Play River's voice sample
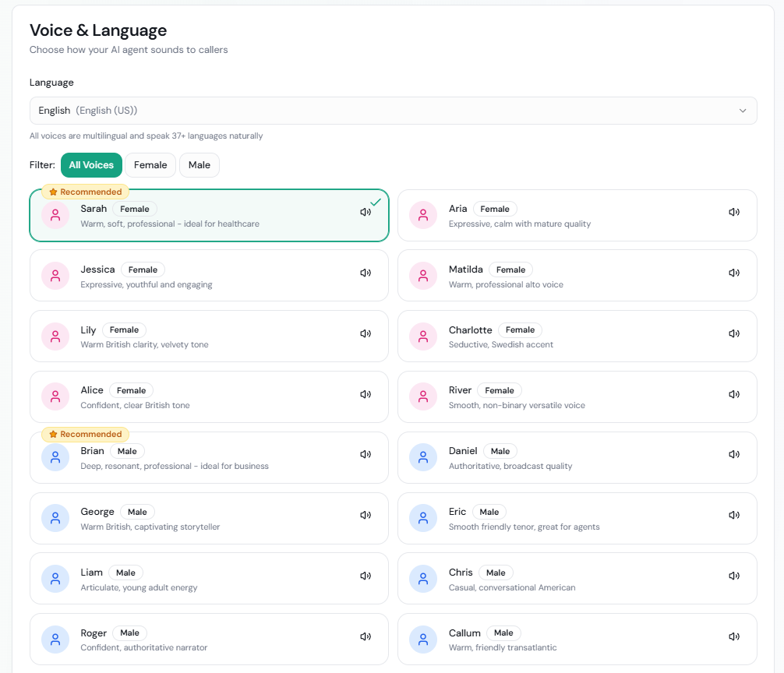Viewport: 784px width, 673px height. [733, 393]
